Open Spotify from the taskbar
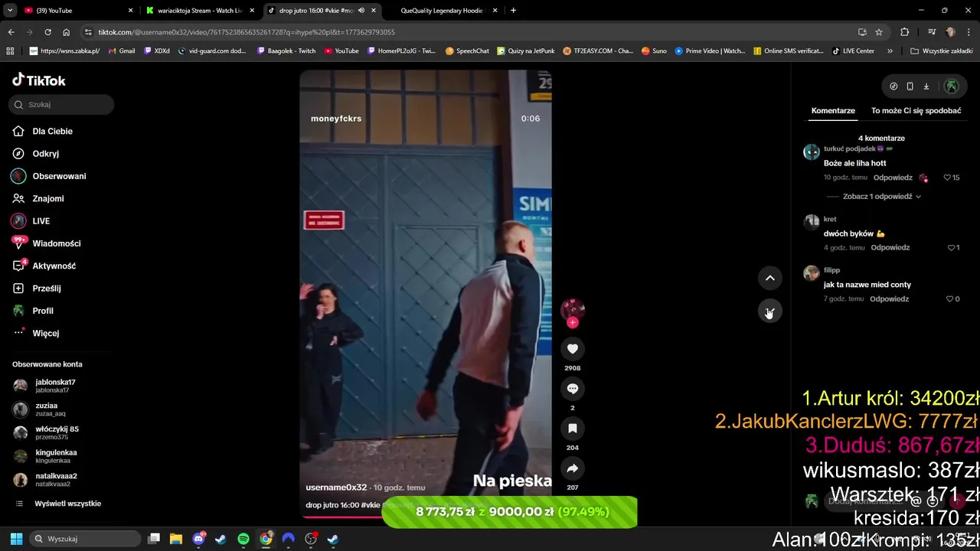980x551 pixels. click(243, 539)
